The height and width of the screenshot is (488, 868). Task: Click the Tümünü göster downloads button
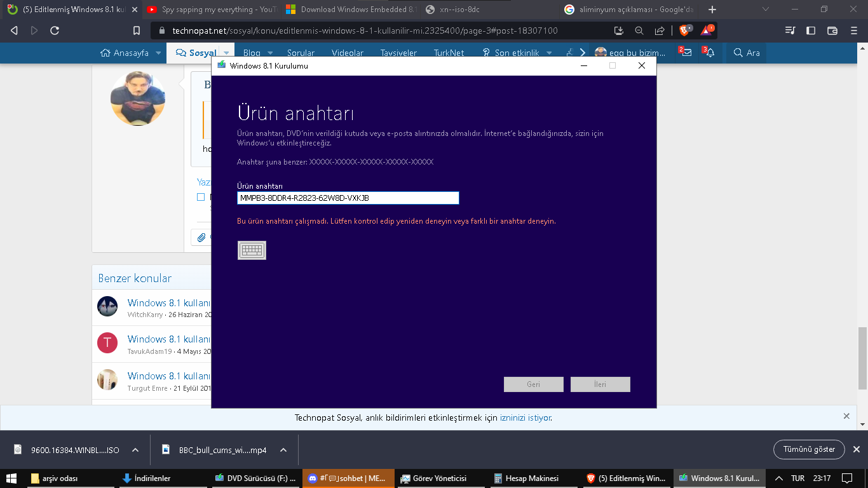pyautogui.click(x=809, y=449)
